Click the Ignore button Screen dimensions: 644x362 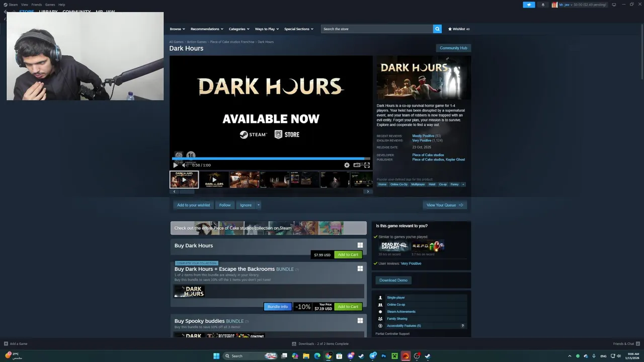coord(246,205)
